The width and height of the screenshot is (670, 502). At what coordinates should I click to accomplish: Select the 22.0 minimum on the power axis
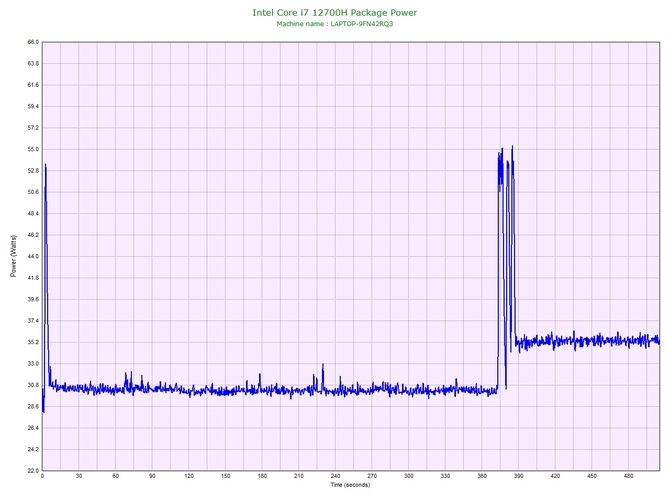click(x=33, y=470)
